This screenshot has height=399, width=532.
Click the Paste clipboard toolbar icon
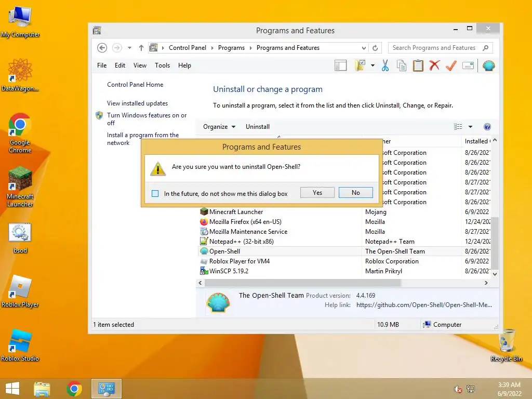point(418,65)
